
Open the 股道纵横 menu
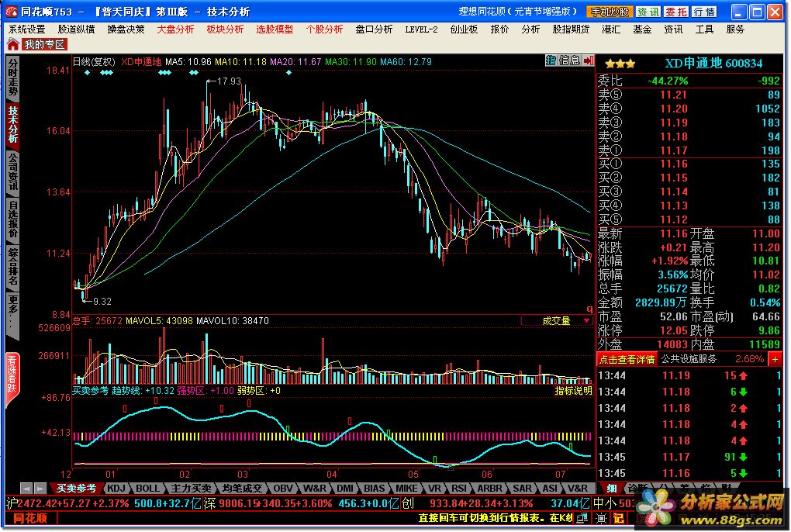coord(76,29)
